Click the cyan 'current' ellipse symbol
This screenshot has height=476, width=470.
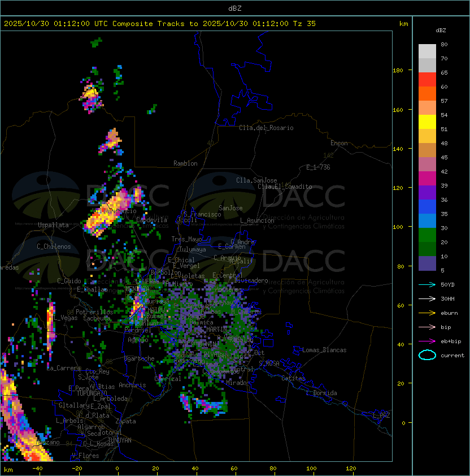click(427, 355)
